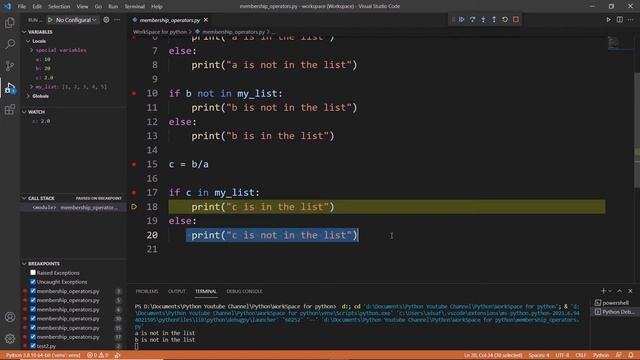Open the Source Control view
Viewport: 640px width, 360px height.
[x=10, y=66]
